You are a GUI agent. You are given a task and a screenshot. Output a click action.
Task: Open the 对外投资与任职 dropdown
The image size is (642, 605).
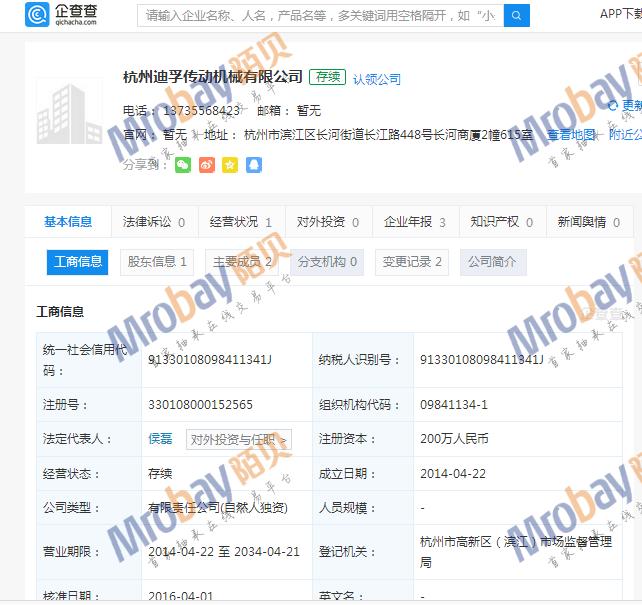(239, 439)
